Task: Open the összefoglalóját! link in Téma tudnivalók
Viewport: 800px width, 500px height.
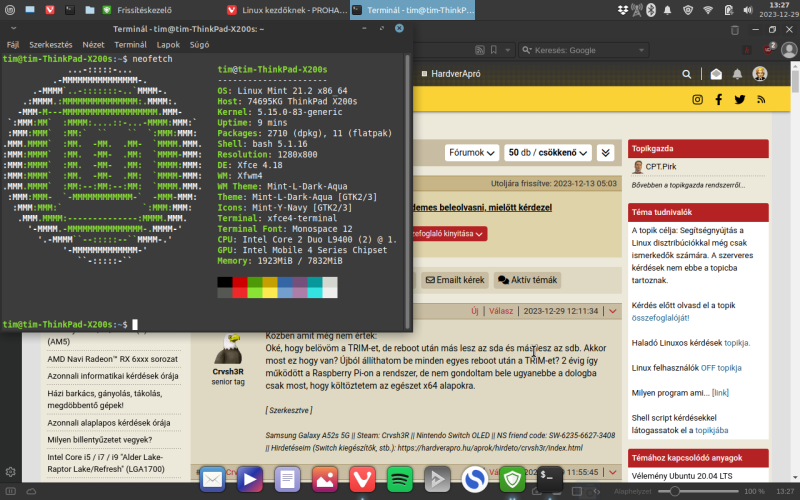Action: point(660,317)
